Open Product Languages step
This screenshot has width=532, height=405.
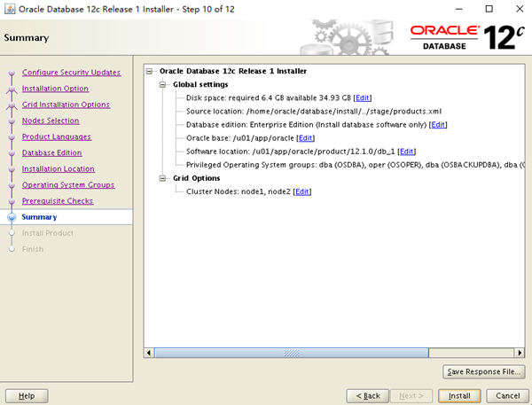[57, 136]
